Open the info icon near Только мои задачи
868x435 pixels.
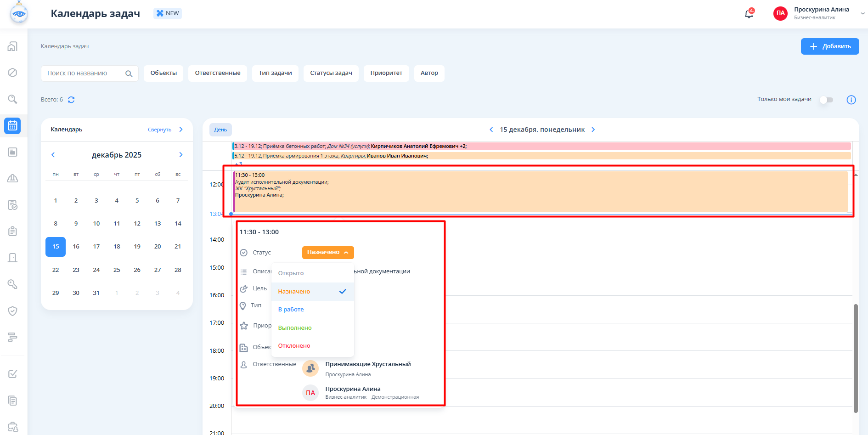pyautogui.click(x=851, y=100)
